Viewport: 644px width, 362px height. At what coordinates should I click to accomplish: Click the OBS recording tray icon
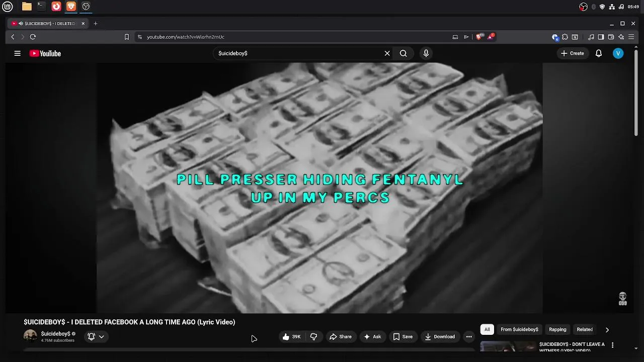coord(584,7)
